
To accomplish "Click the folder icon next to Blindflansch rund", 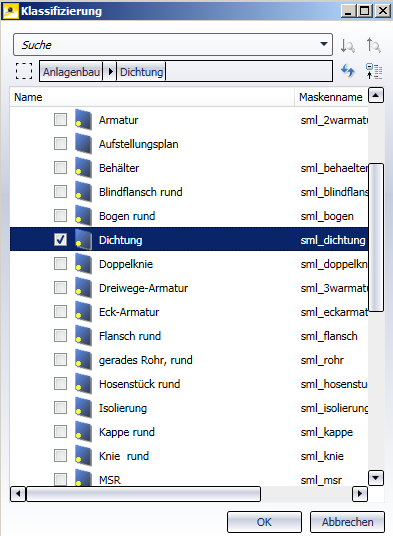I will pos(84,192).
